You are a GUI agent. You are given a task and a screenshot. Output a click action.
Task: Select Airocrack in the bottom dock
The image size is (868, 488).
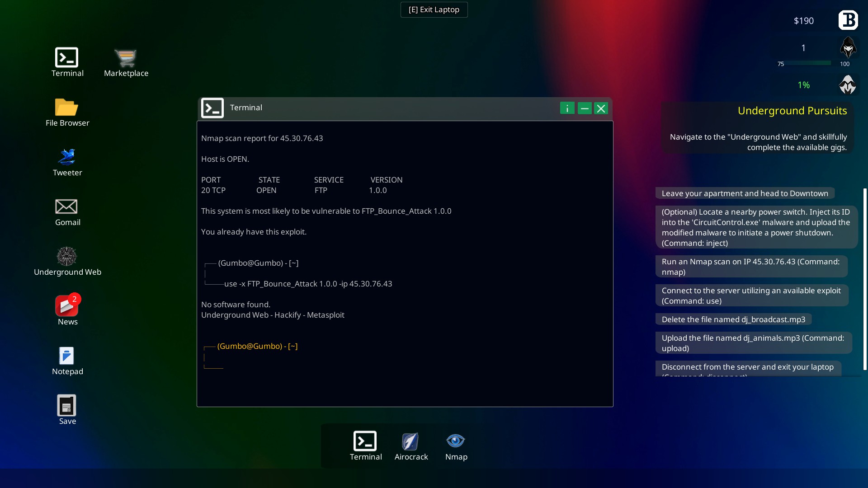pyautogui.click(x=410, y=442)
